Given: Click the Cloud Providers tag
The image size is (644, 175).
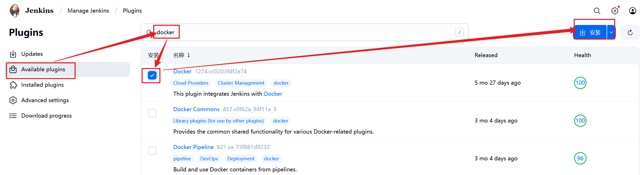Looking at the screenshot, I should click(191, 83).
